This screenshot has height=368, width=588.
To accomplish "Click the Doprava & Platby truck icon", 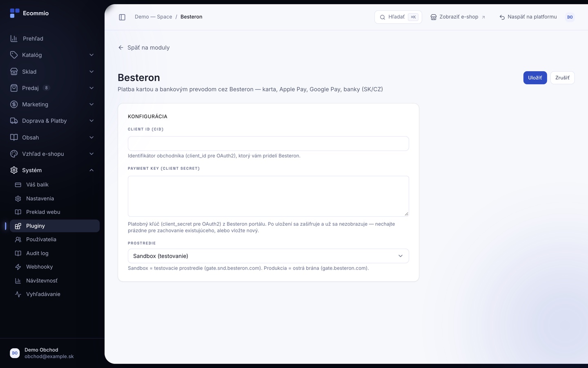I will [x=14, y=121].
